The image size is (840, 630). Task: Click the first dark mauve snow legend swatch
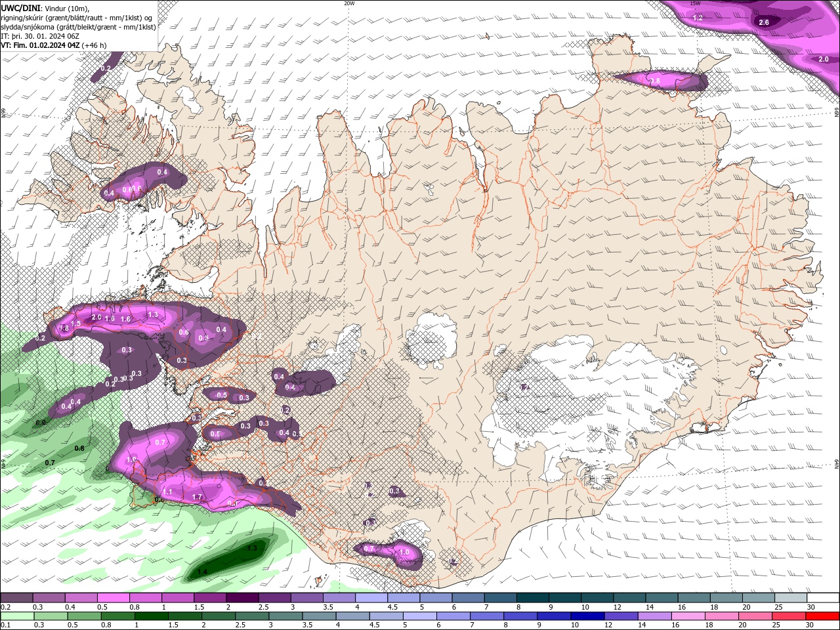click(x=16, y=598)
